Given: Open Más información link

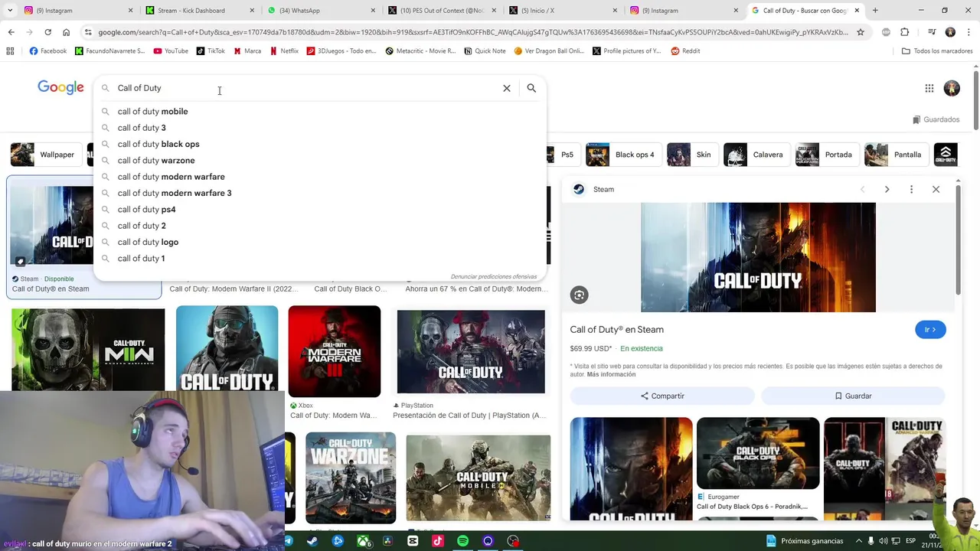Looking at the screenshot, I should pos(611,374).
